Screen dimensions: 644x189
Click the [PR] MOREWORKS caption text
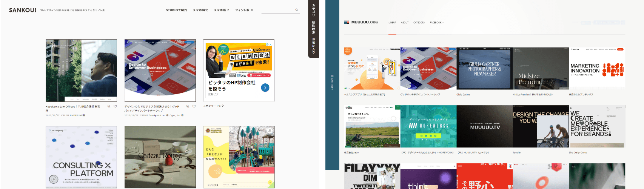coord(427,153)
